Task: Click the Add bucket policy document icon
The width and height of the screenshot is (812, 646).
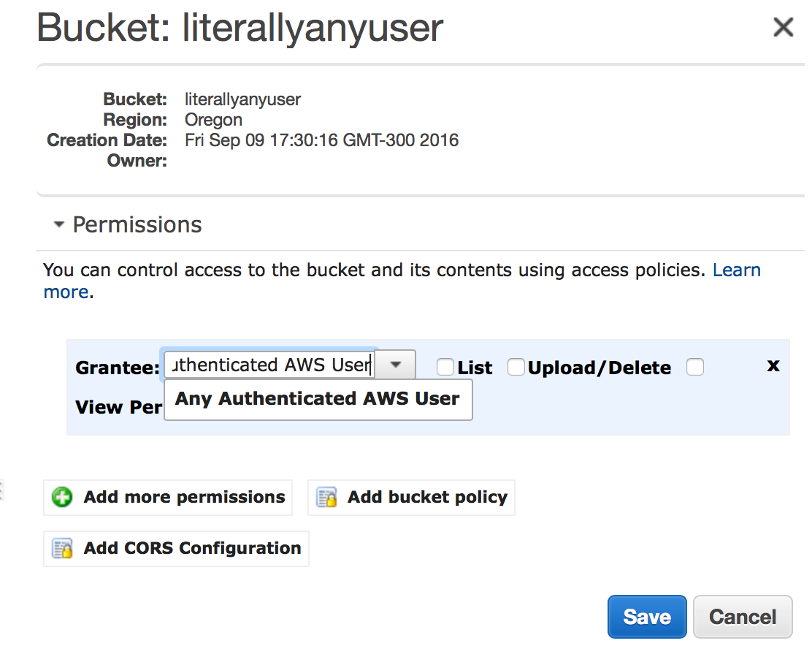Action: coord(326,498)
